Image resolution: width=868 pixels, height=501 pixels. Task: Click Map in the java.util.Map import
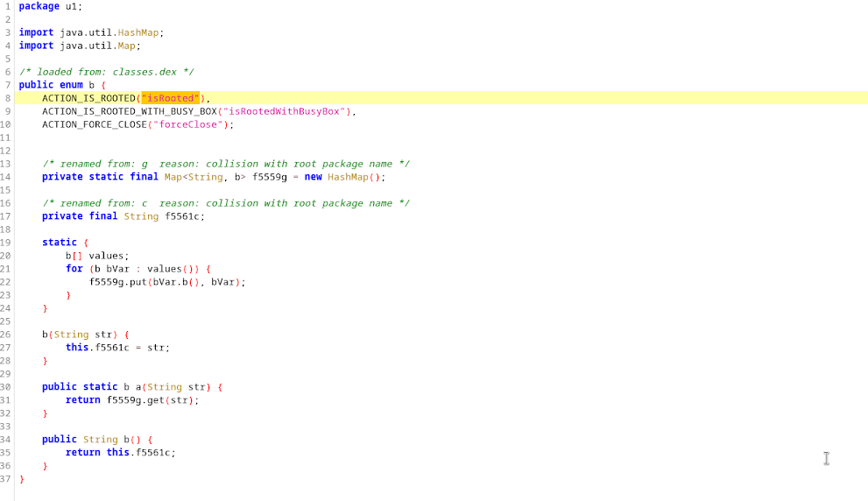[x=126, y=46]
